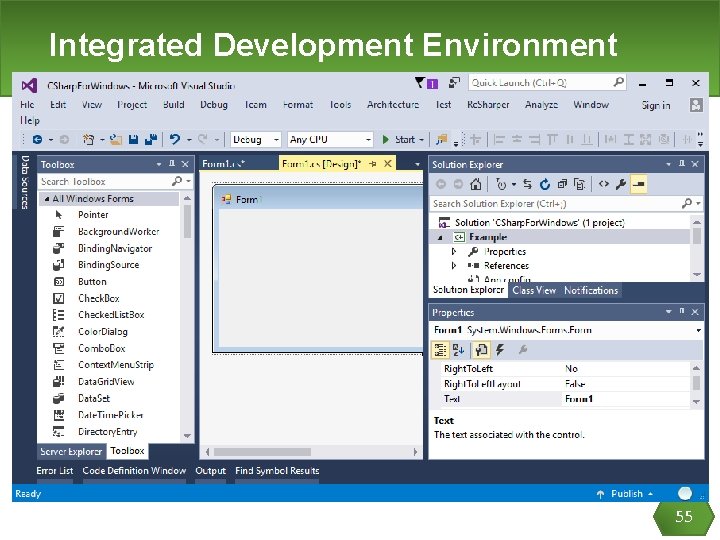Switch to the Form1.cs code tab
720x540 pixels.
(x=224, y=164)
